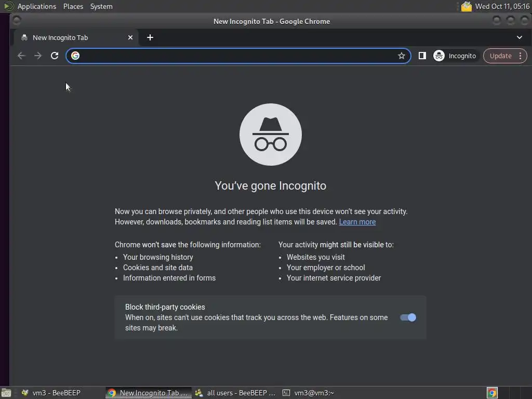Click window menu button in title bar
Screen dimensions: 532x399
pyautogui.click(x=17, y=21)
